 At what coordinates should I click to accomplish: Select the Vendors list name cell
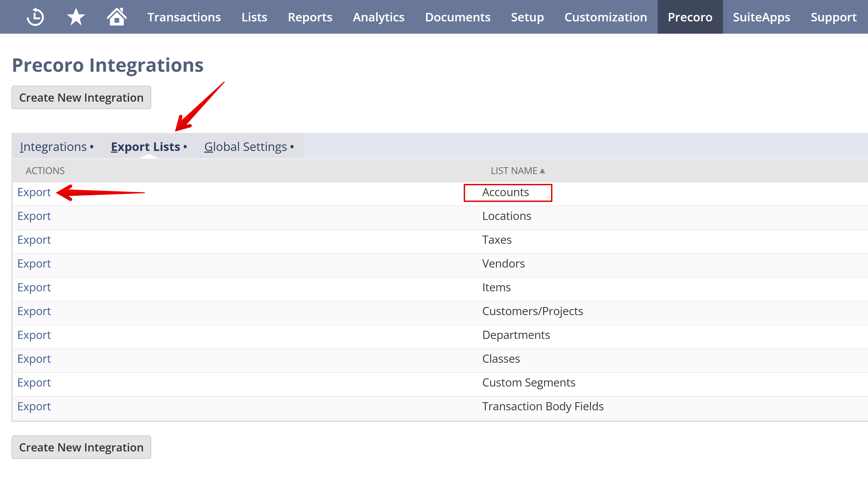pyautogui.click(x=503, y=264)
